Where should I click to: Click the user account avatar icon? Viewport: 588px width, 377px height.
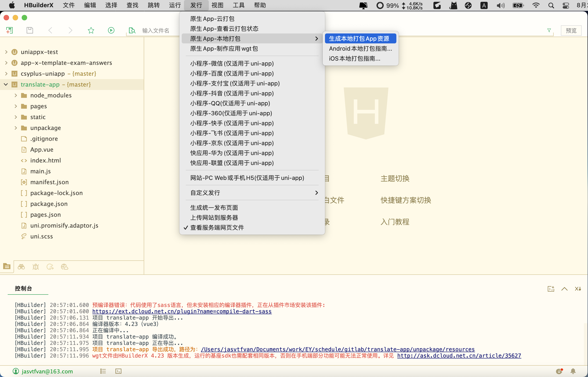coord(16,371)
